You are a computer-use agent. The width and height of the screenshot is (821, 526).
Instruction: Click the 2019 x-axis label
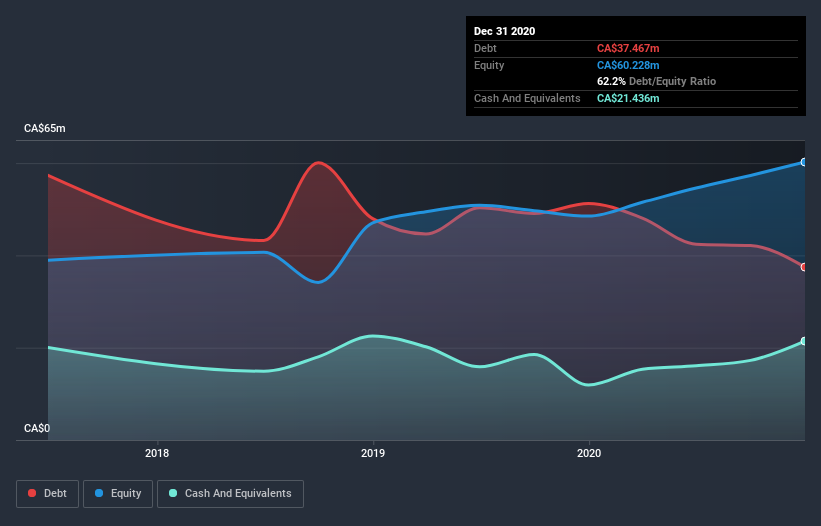click(x=373, y=453)
